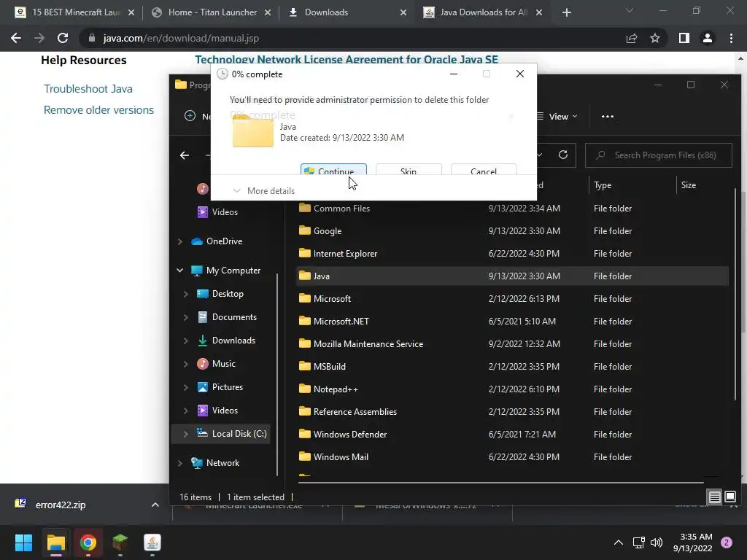Open Troubleshoot Java link
This screenshot has width=747, height=560.
coord(88,88)
